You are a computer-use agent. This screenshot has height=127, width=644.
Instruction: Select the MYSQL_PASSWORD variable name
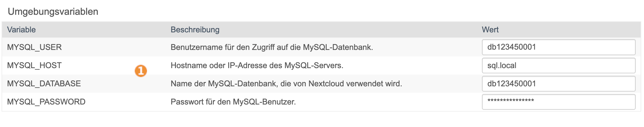point(46,102)
